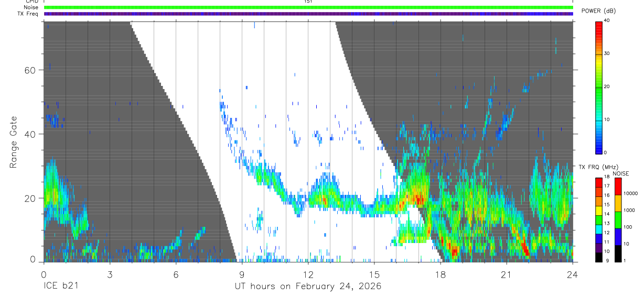Click the '10000' label of the NOISE legend
Screen dimensions: 644x297
click(x=630, y=193)
